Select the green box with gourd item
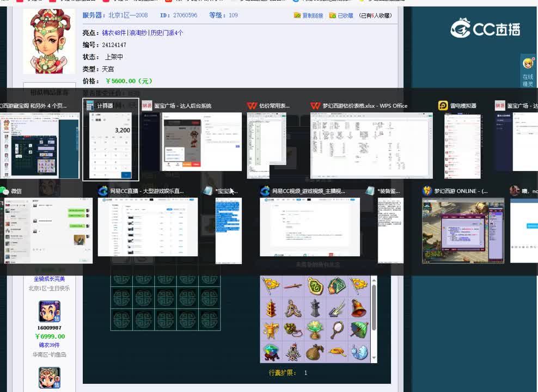The height and width of the screenshot is (392, 538). pos(337,286)
